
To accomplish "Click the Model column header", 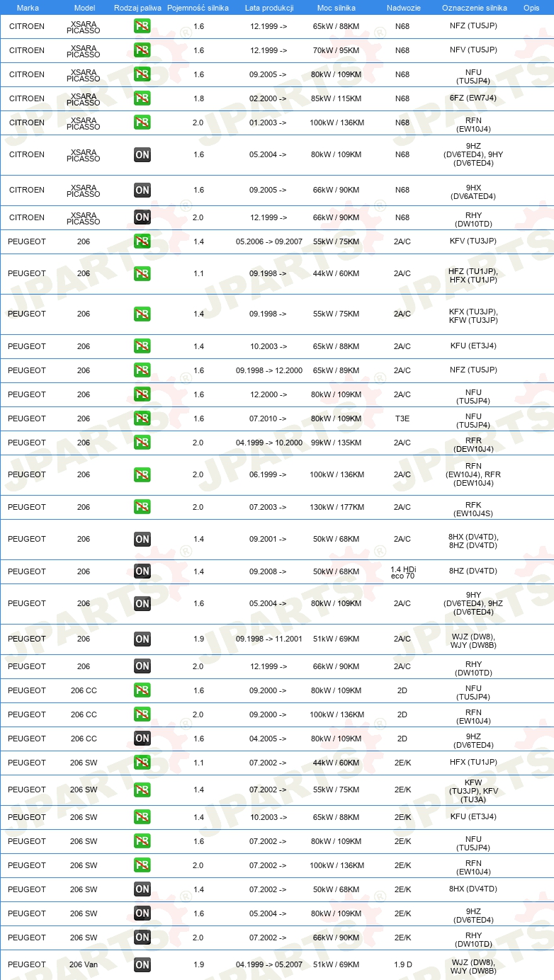I will (84, 7).
